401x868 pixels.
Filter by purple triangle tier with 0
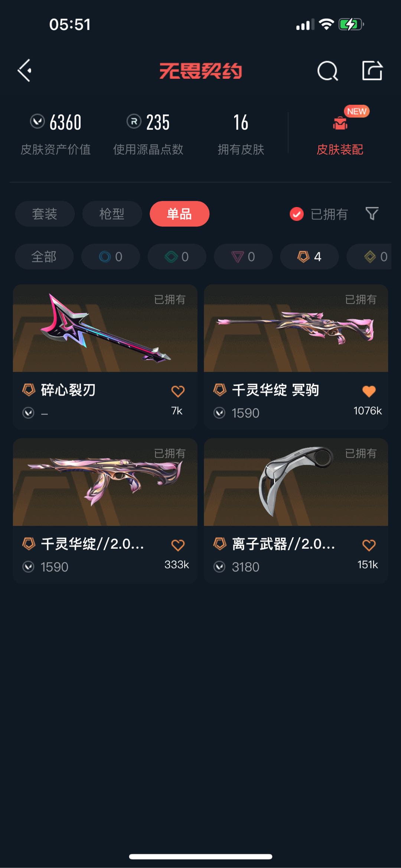[243, 256]
